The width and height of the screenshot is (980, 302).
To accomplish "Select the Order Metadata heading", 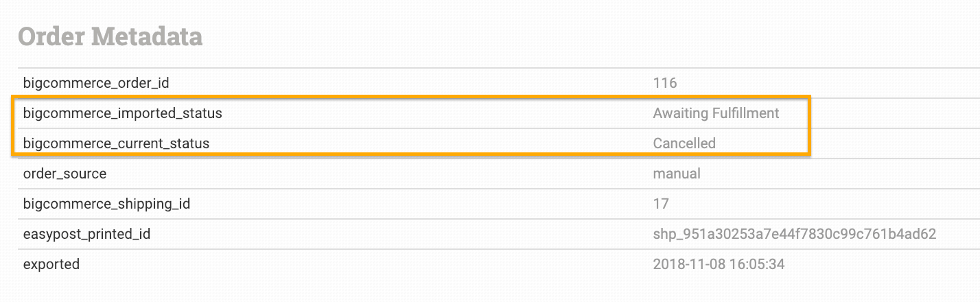I will point(110,36).
